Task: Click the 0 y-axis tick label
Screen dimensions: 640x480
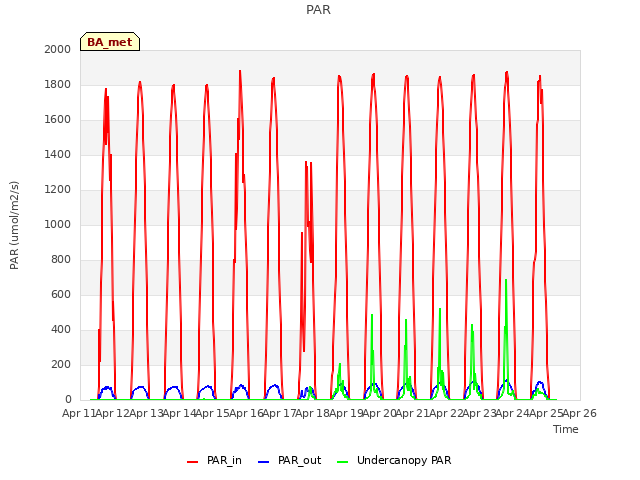Action: [68, 400]
